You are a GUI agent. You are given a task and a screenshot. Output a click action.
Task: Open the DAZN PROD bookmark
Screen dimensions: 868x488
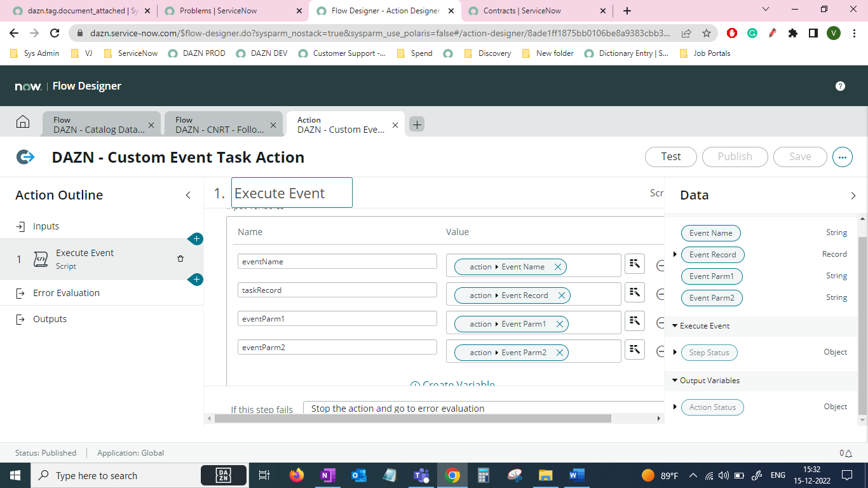point(197,53)
